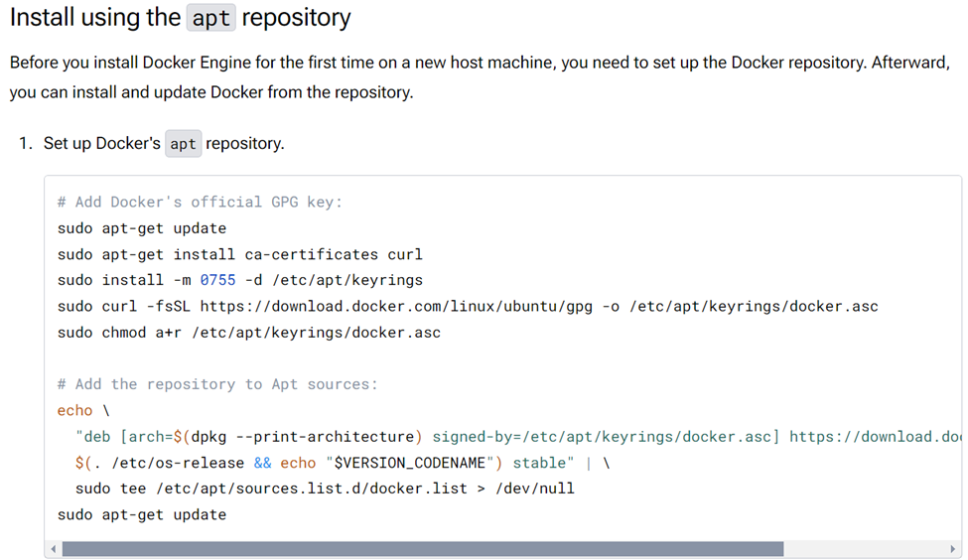This screenshot has width=968, height=560.
Task: Click the 'sudo install -m 0755' line
Action: click(240, 280)
